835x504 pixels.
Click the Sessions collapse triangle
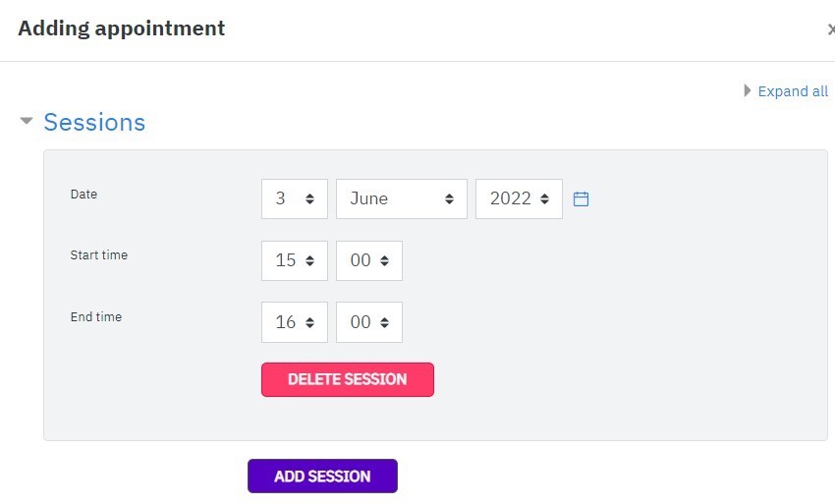tap(27, 121)
